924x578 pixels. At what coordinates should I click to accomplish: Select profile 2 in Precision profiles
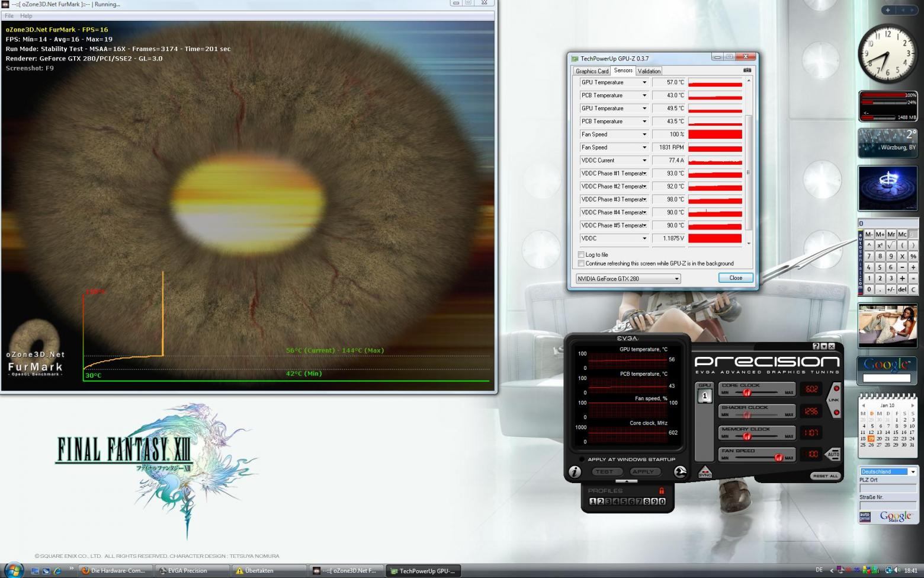click(601, 502)
